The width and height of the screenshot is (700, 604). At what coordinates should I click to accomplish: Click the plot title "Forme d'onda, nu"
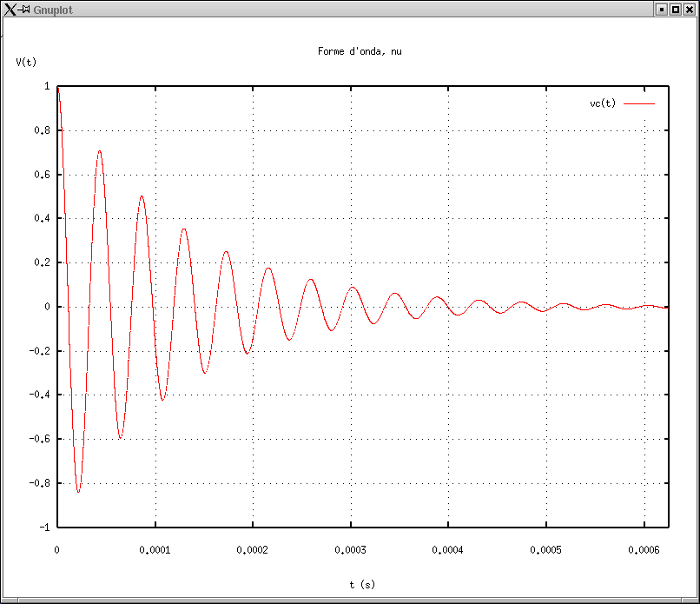[x=360, y=51]
